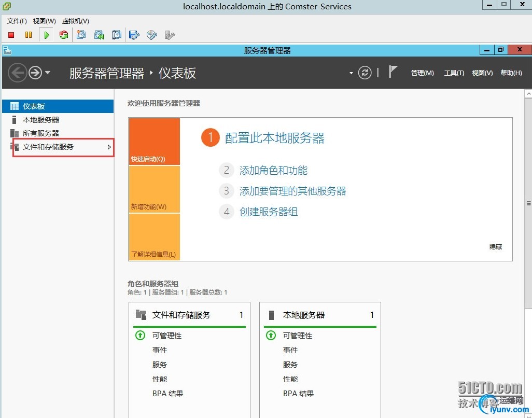
Task: Click the 本地服务器 tile server icon
Action: click(x=271, y=315)
